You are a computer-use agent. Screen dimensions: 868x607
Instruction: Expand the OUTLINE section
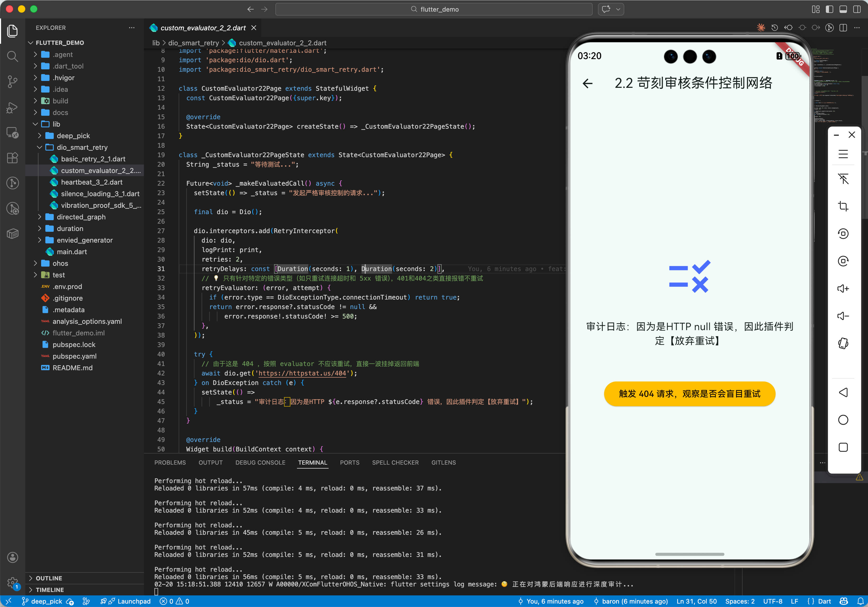coord(49,578)
